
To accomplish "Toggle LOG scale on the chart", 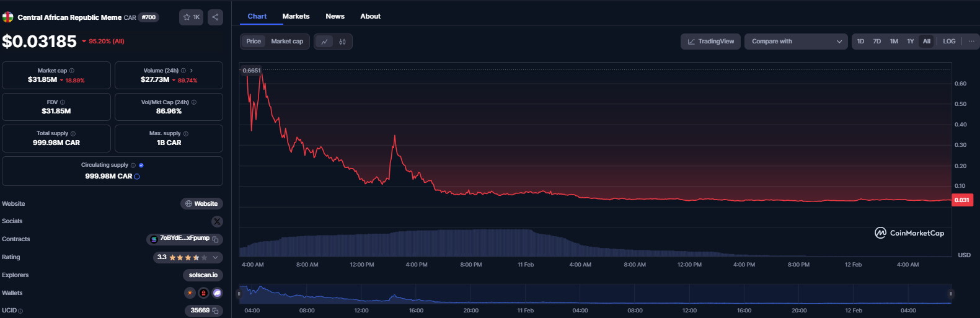I will click(949, 42).
